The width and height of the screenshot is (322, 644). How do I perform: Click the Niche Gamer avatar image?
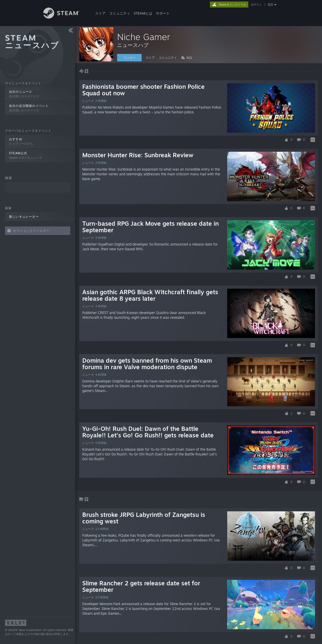click(96, 44)
